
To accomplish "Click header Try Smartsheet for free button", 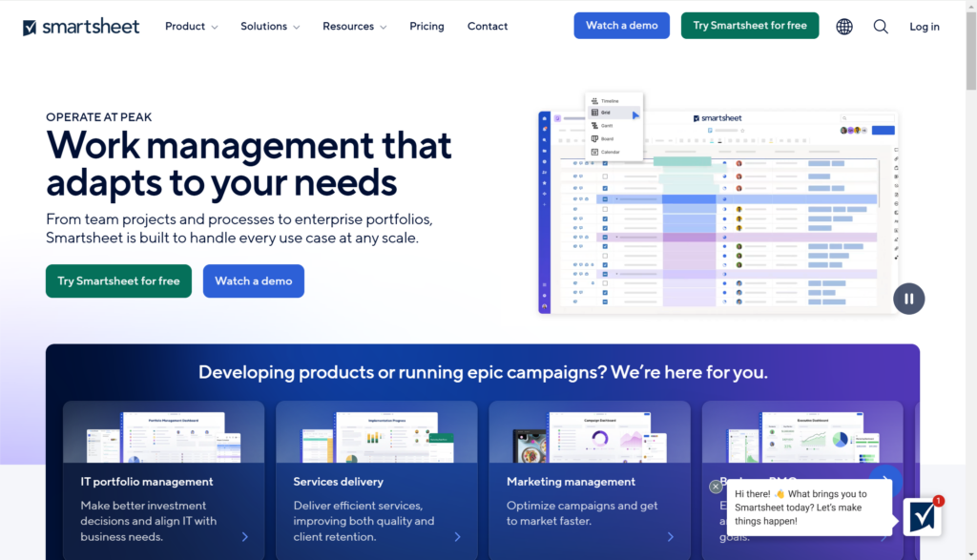I will coord(750,26).
